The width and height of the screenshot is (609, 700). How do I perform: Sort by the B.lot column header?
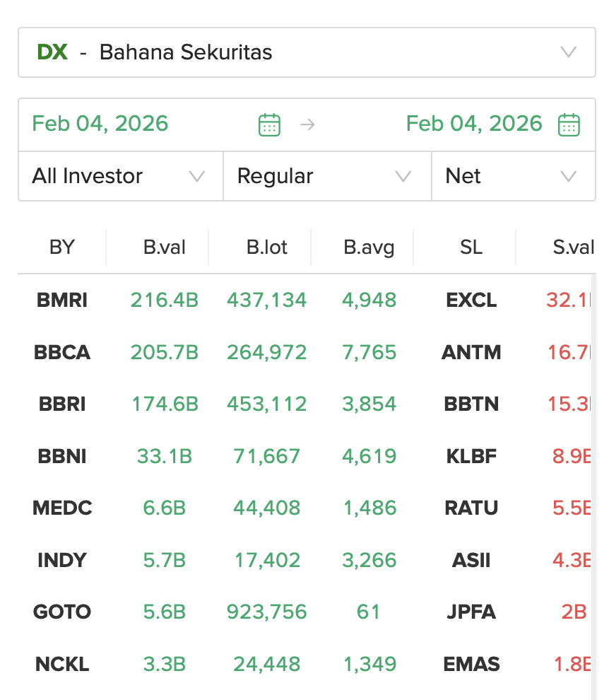pos(267,247)
